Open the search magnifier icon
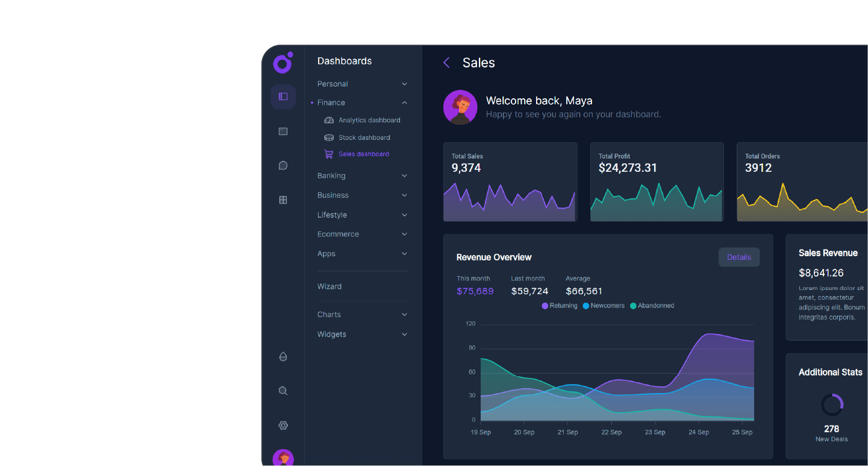 pos(283,391)
